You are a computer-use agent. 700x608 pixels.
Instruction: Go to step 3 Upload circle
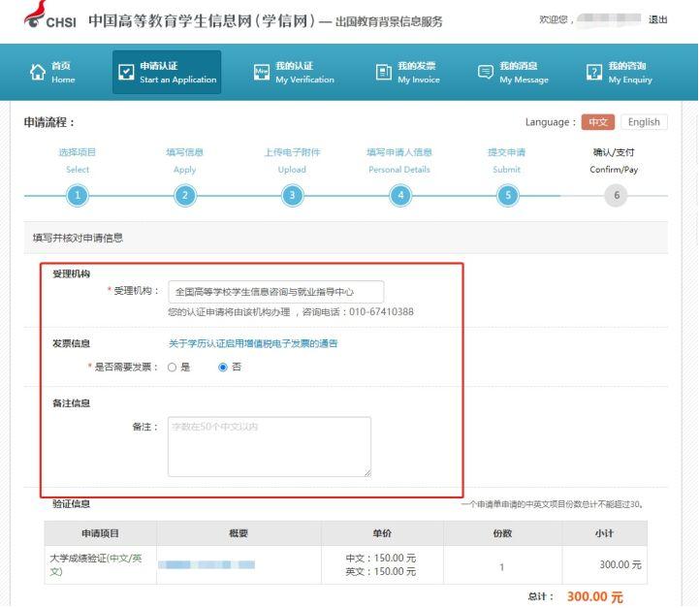pos(292,196)
